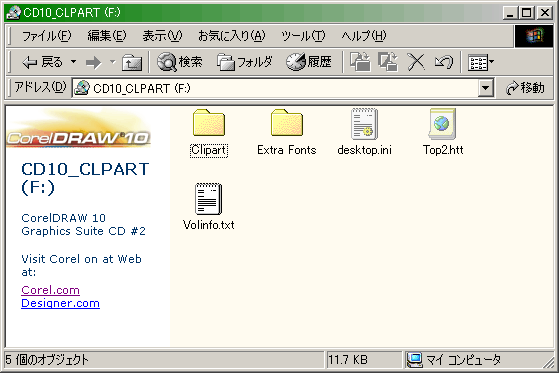
Task: Click the Undo toolbar icon
Action: coord(443,62)
